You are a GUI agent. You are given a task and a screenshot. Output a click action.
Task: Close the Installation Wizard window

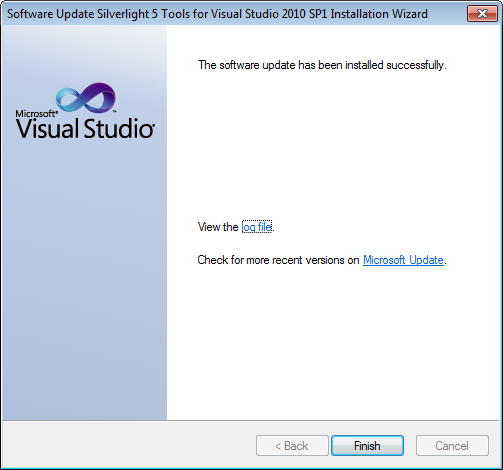point(482,13)
